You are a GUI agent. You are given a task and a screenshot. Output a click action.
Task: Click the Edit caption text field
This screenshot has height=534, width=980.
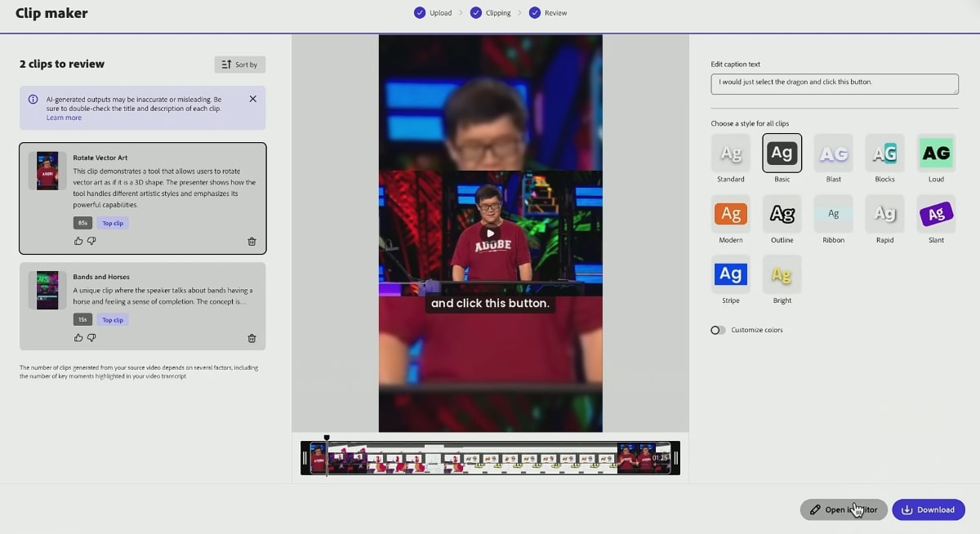tap(835, 84)
